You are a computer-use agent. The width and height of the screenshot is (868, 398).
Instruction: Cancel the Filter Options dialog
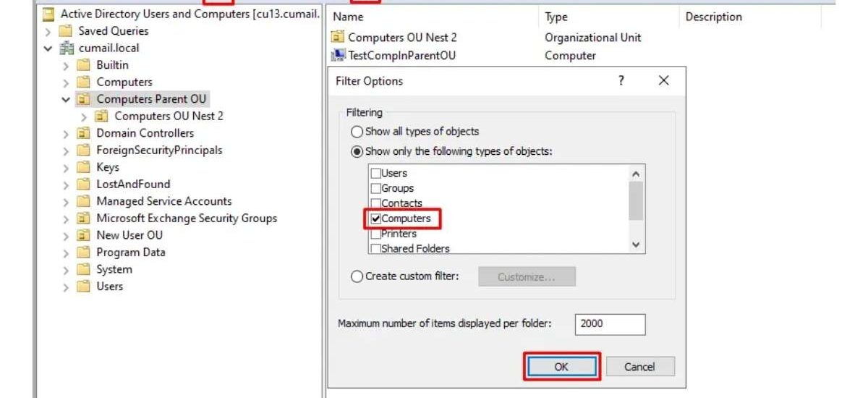pyautogui.click(x=639, y=367)
